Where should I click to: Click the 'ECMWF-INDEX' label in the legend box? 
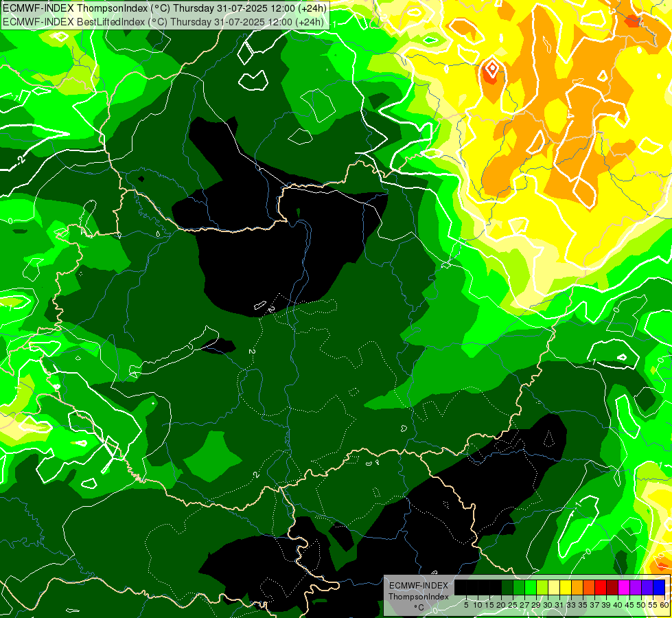418,586
